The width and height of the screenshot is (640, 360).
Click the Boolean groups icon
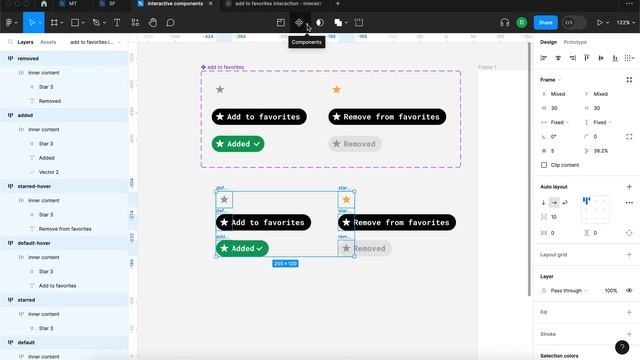338,23
